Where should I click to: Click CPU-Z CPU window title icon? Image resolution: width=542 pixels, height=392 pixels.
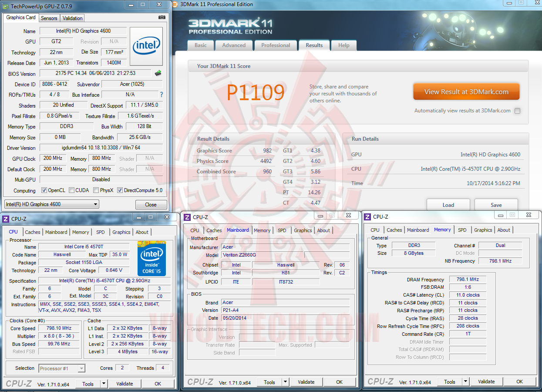(6, 219)
